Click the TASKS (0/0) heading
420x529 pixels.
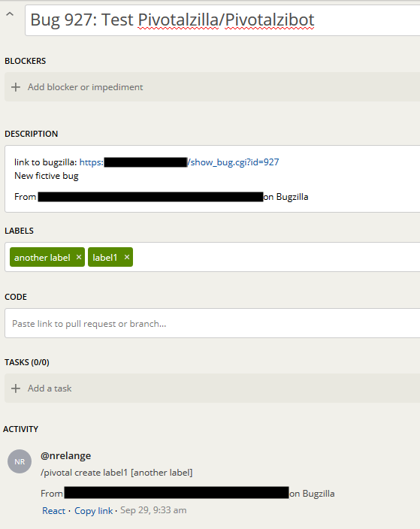27,362
